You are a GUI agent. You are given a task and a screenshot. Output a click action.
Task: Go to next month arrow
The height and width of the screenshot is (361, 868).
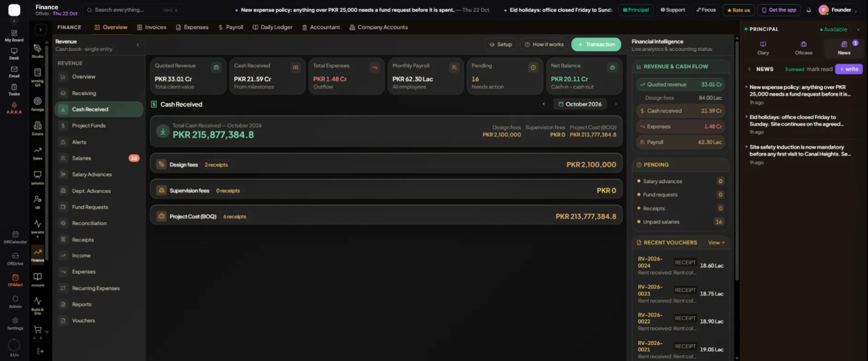(x=616, y=104)
